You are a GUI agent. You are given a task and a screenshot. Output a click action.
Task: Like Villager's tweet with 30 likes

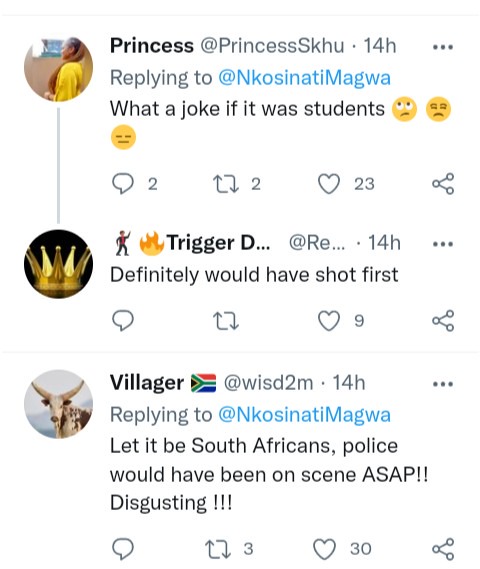324,549
